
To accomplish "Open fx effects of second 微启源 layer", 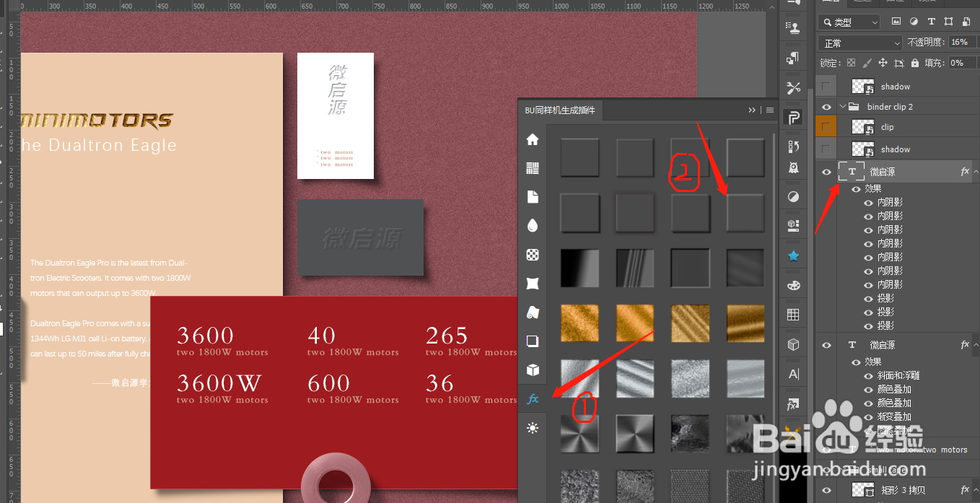I will click(965, 345).
